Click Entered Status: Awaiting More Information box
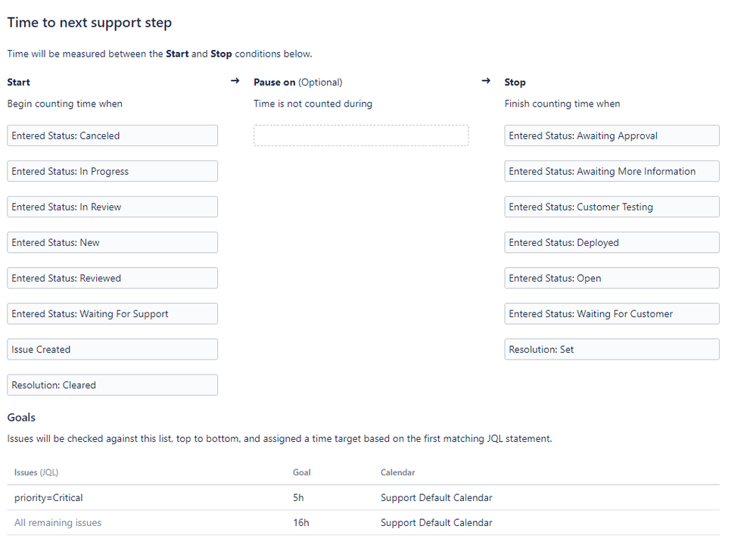 [611, 172]
